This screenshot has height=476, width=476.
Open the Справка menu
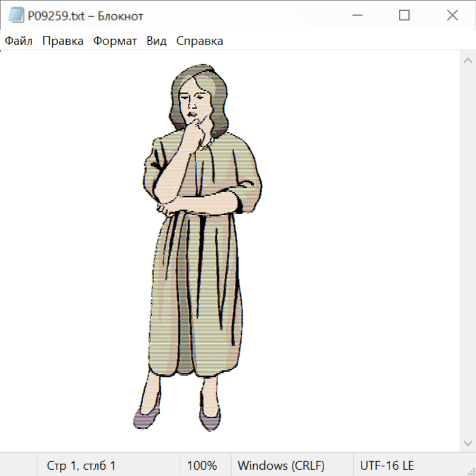click(x=199, y=41)
